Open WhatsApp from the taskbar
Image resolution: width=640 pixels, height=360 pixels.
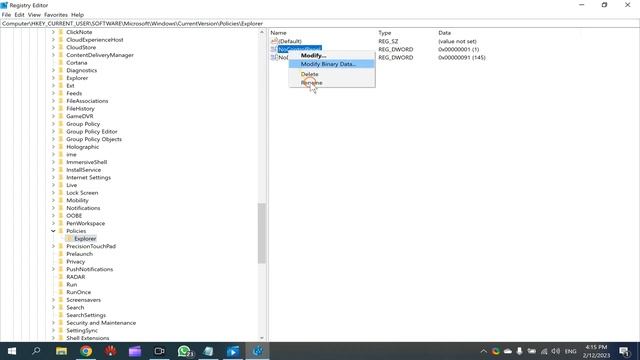184,351
